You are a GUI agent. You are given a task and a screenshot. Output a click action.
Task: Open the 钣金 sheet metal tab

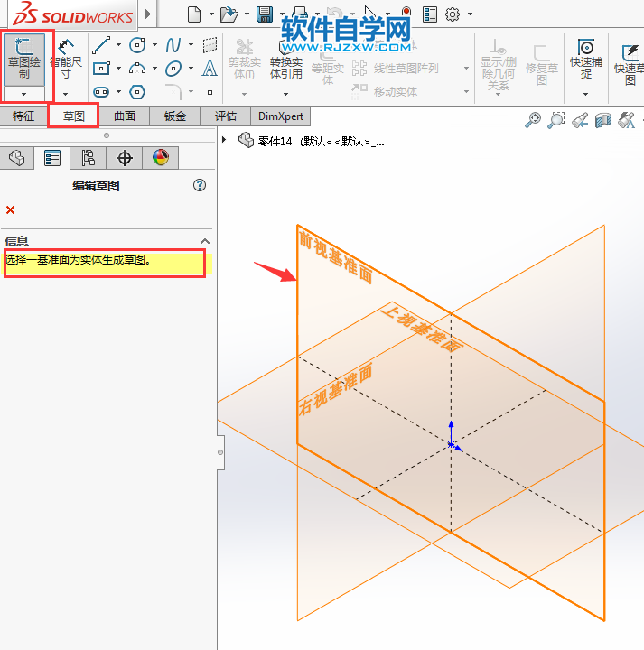175,116
